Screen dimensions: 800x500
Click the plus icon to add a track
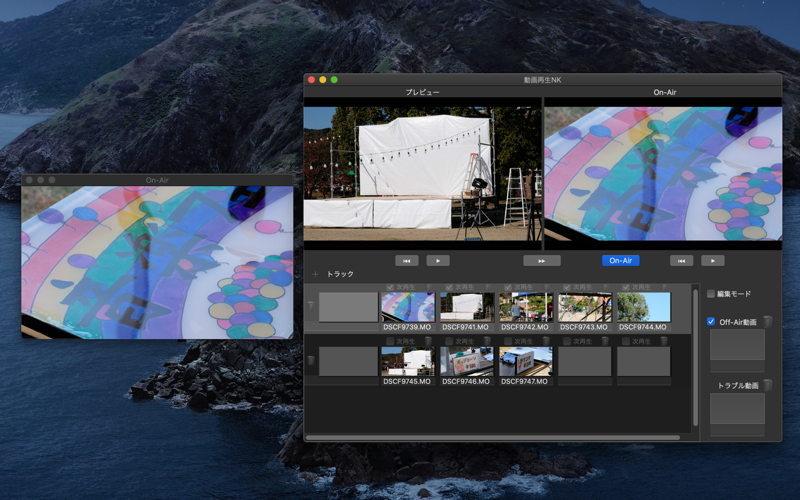tap(315, 274)
